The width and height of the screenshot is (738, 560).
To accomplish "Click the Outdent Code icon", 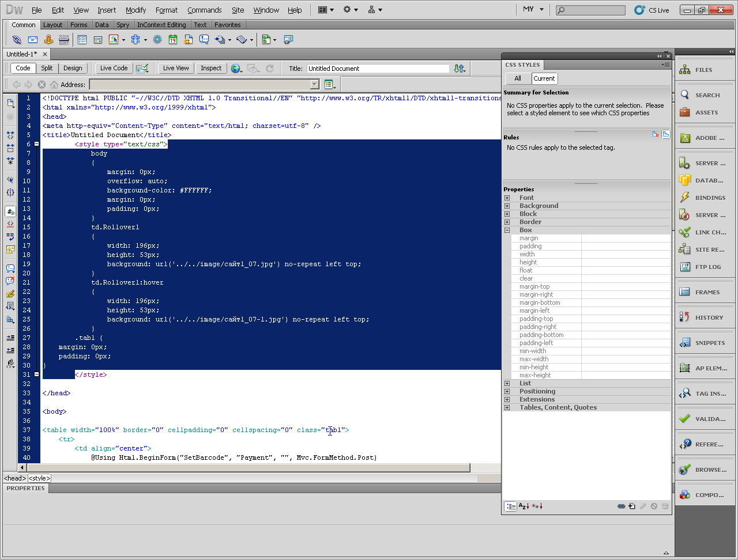I will [10, 350].
